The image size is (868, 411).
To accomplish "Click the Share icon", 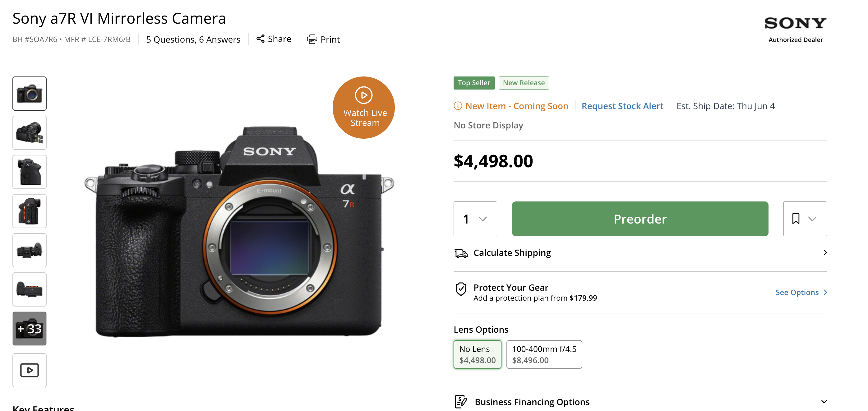I will pyautogui.click(x=260, y=39).
